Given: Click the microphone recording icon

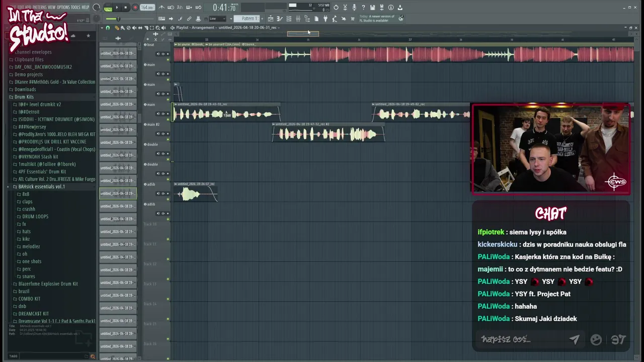Looking at the screenshot, I should click(x=354, y=8).
